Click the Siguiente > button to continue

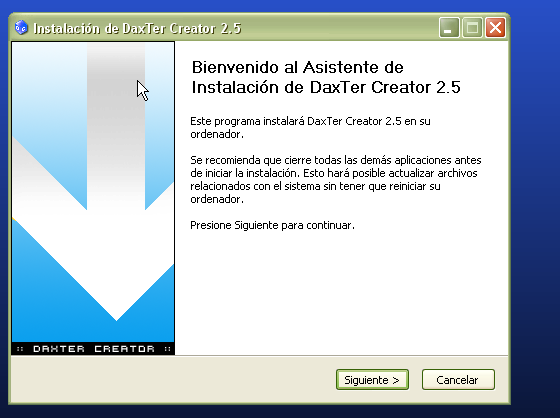372,379
